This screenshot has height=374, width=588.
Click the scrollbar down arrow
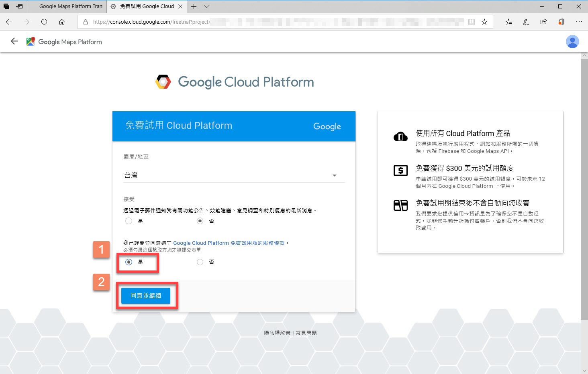click(584, 370)
